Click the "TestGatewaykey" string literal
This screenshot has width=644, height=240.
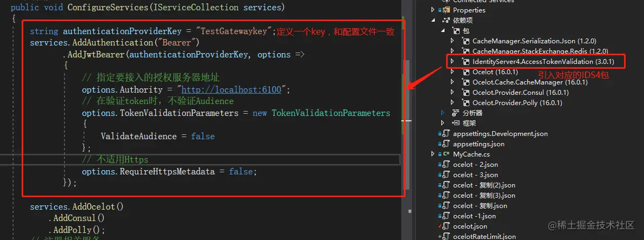click(x=235, y=31)
